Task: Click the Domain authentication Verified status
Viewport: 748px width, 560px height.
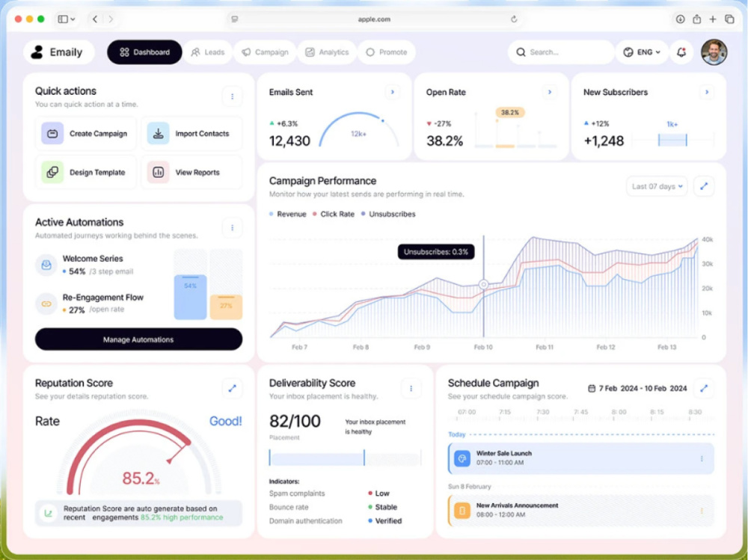Action: point(385,521)
